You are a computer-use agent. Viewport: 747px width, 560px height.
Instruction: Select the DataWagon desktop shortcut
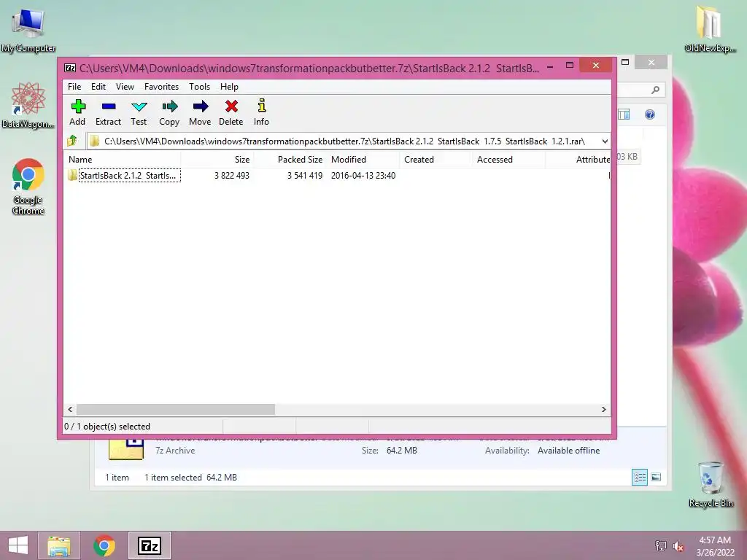click(28, 106)
